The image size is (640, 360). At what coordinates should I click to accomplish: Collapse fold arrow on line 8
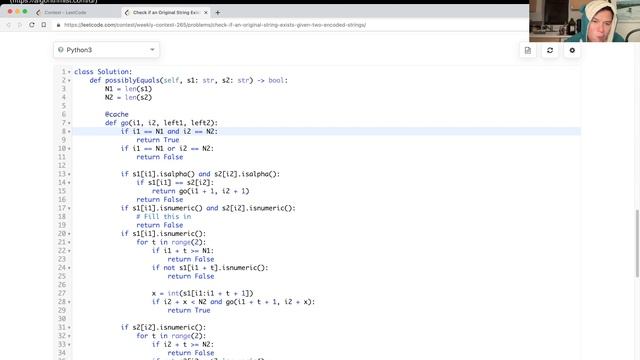pyautogui.click(x=69, y=131)
